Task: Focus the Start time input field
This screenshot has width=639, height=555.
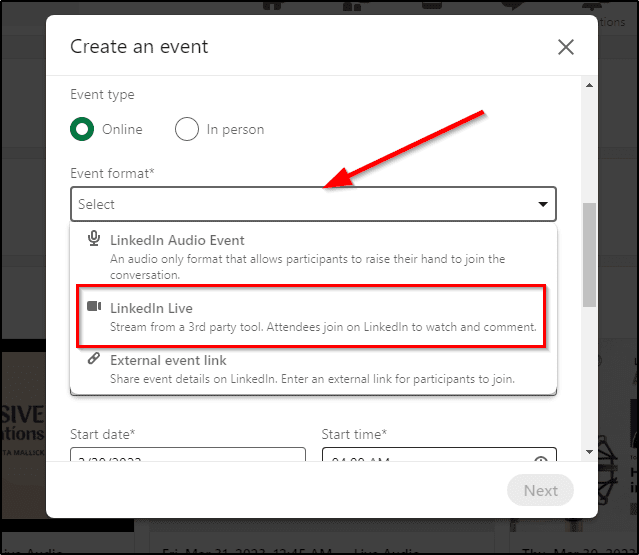Action: click(x=439, y=455)
